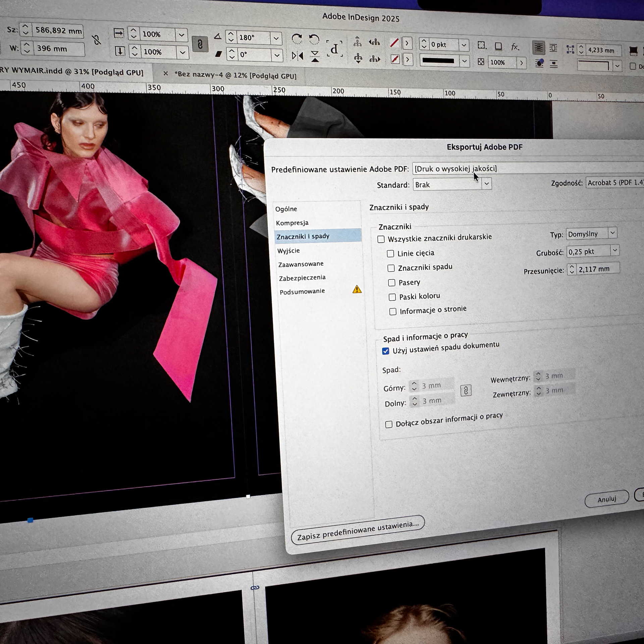This screenshot has height=644, width=644.
Task: Enable the Linie cięcia checkbox
Action: pyautogui.click(x=390, y=254)
